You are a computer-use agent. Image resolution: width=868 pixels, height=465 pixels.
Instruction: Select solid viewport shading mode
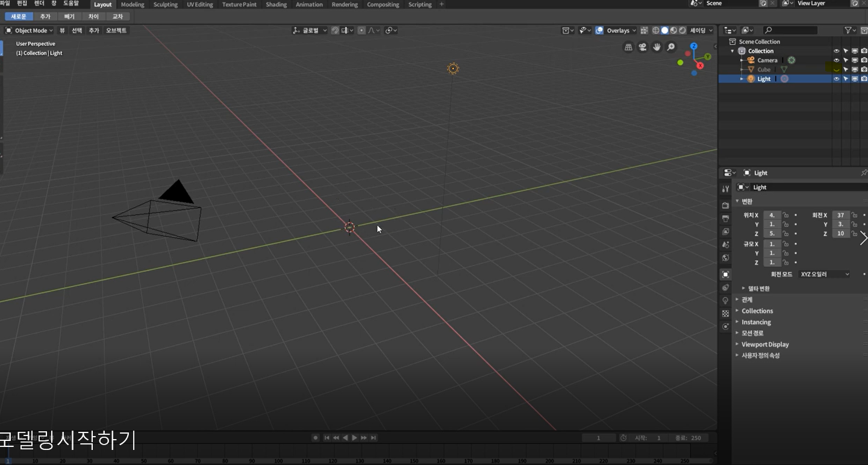click(x=665, y=30)
